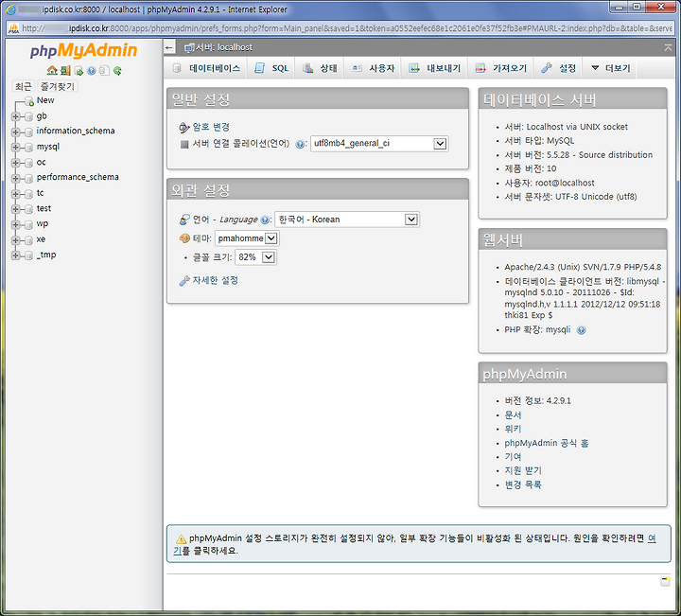Open the 위키 link

[513, 430]
